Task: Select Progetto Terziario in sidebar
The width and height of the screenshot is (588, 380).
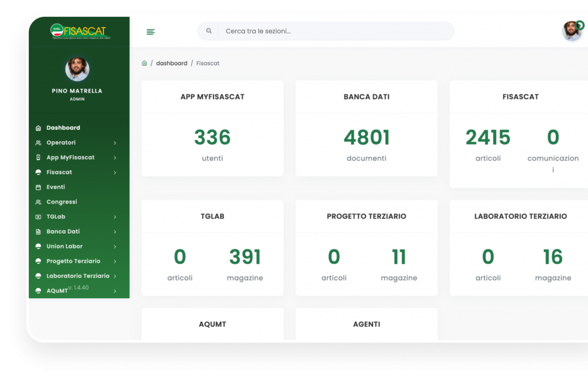Action: [73, 262]
